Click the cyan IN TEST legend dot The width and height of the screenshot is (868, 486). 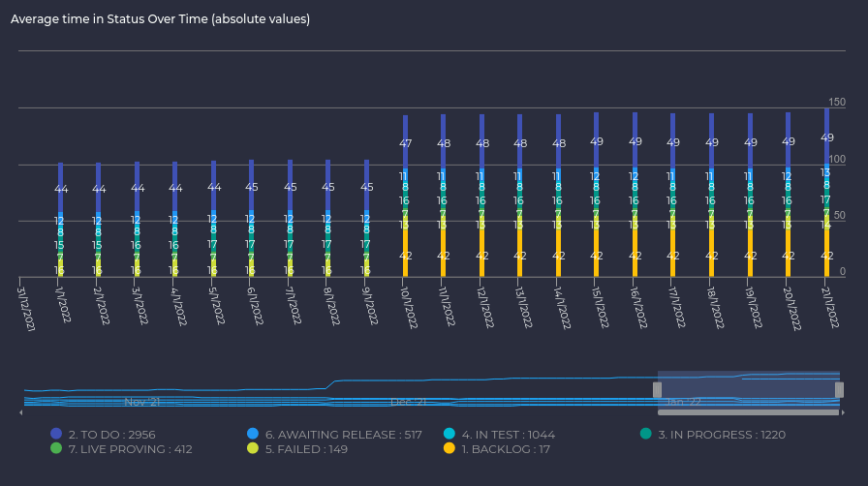[x=449, y=434]
